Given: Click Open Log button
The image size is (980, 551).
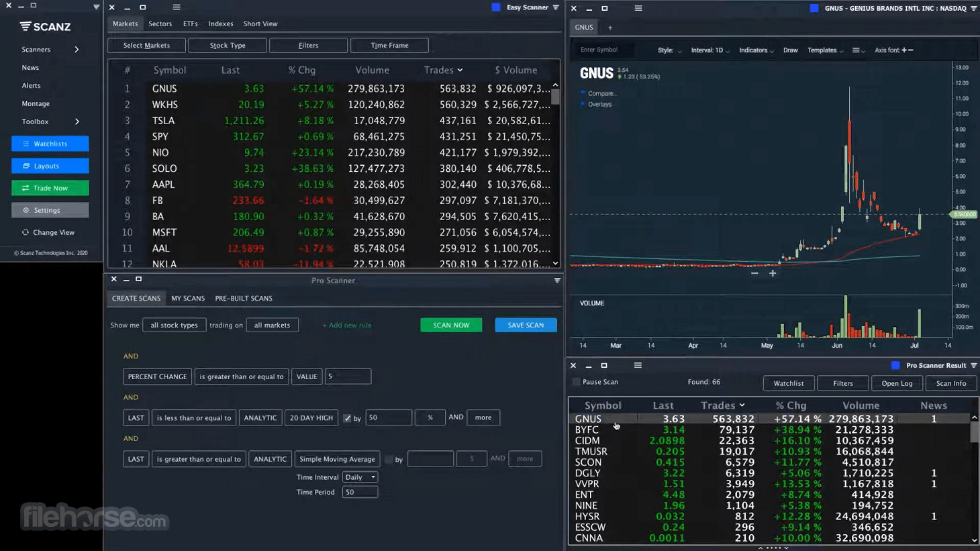Looking at the screenshot, I should pyautogui.click(x=897, y=383).
